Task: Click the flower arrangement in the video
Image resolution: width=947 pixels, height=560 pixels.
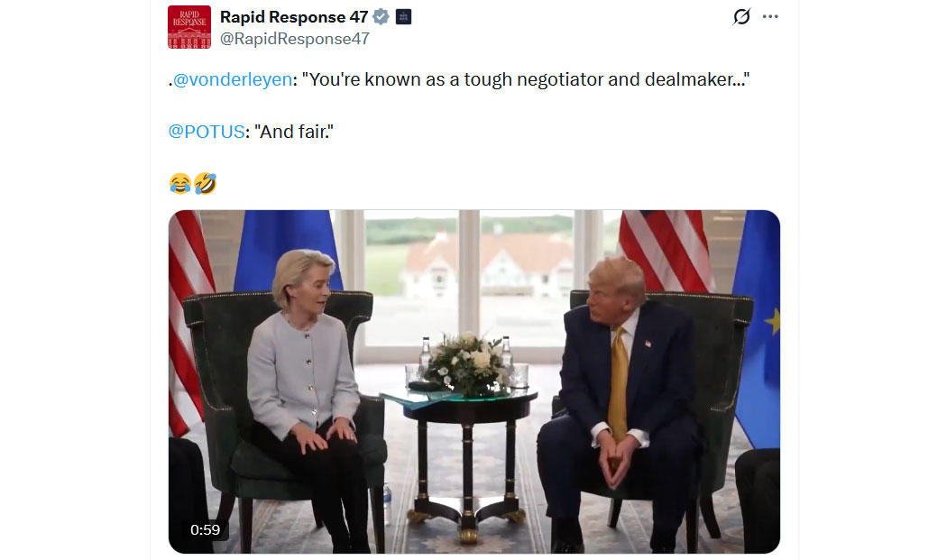Action: 467,364
